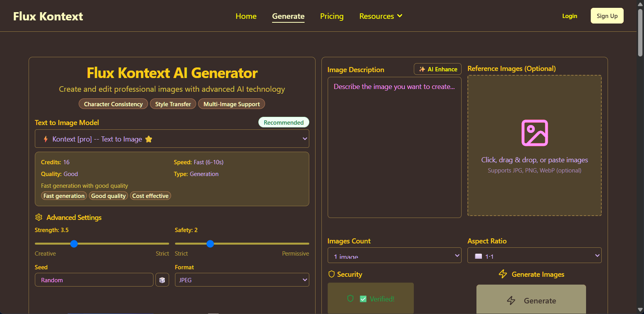Click the lightning bolt beside Generate Images
The height and width of the screenshot is (314, 644).
click(503, 274)
